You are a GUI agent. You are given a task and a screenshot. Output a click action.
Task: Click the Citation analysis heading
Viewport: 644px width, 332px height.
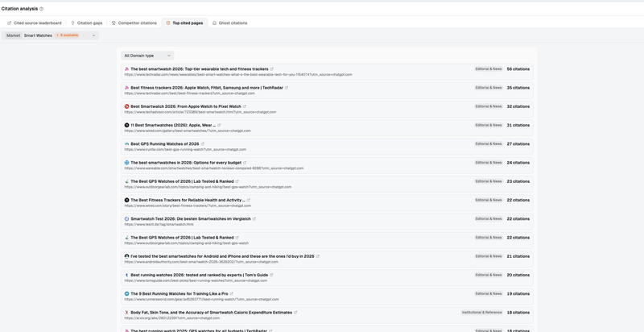point(19,9)
